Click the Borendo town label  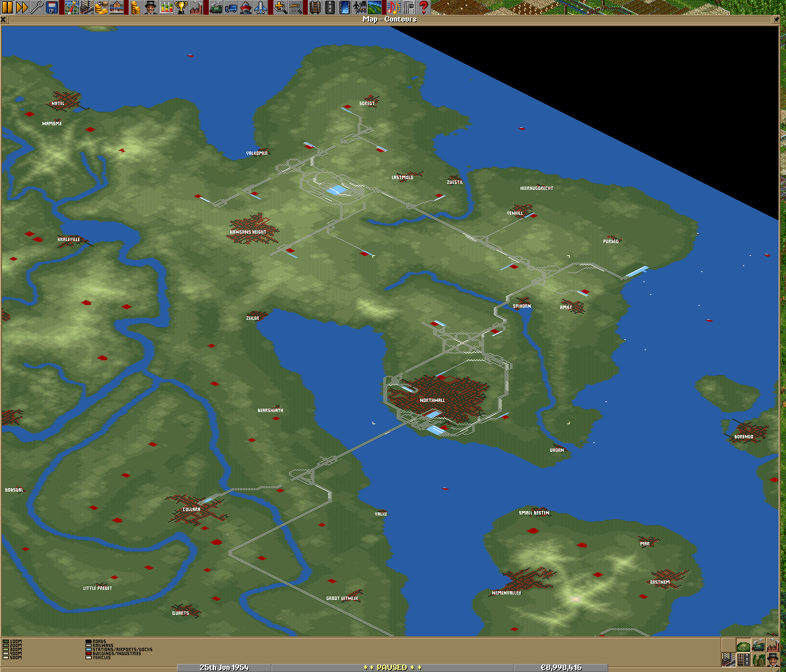(x=744, y=437)
